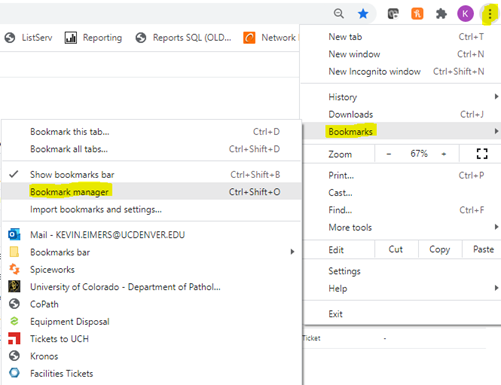
Task: Open the Outlook Mail KEVIN.EIMERS bookmark
Action: pos(152,235)
